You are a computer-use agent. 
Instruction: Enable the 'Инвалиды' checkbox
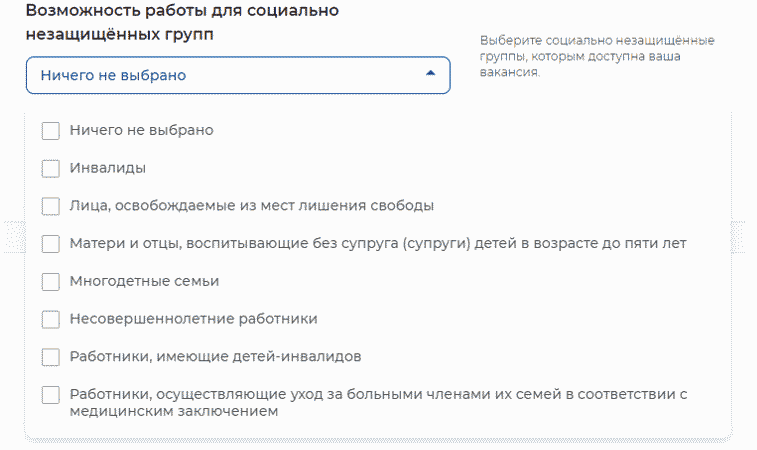(x=51, y=168)
